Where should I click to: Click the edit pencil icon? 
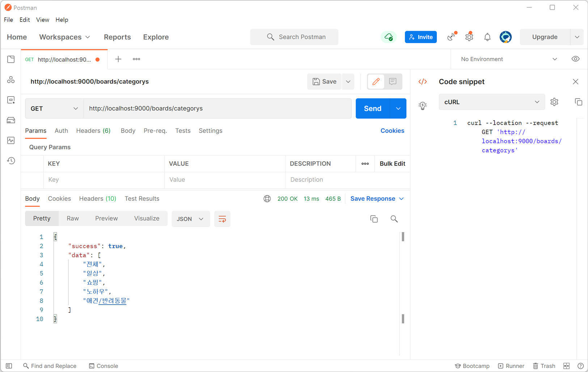pyautogui.click(x=376, y=81)
